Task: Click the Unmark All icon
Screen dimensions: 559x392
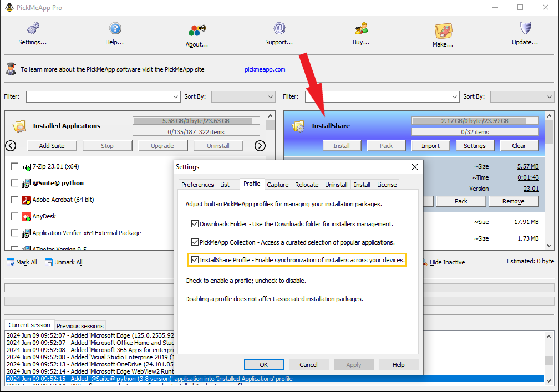Action: pyautogui.click(x=48, y=263)
